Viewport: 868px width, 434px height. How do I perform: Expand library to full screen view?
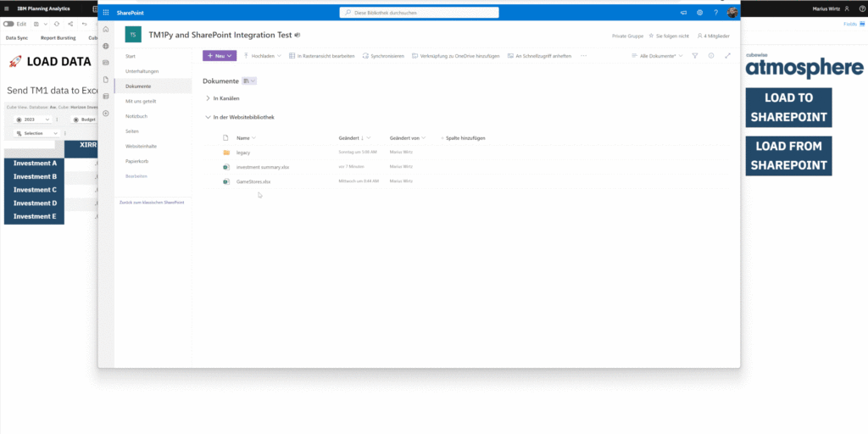[727, 55]
